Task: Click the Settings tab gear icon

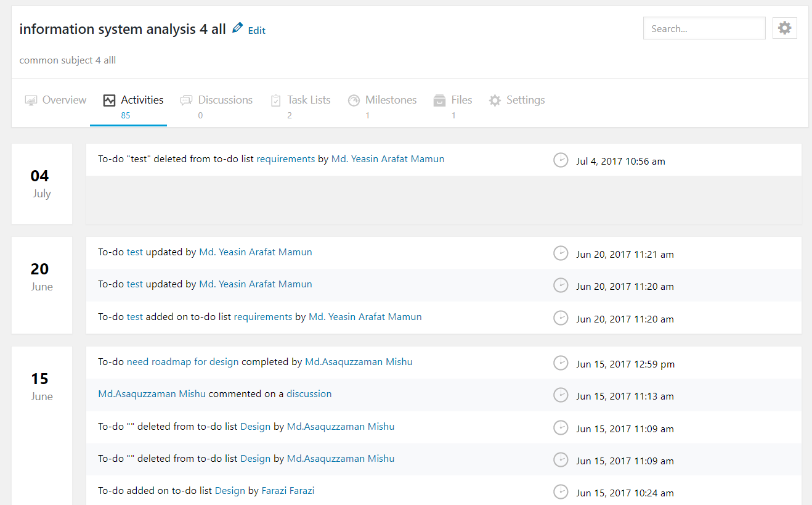Action: 495,100
